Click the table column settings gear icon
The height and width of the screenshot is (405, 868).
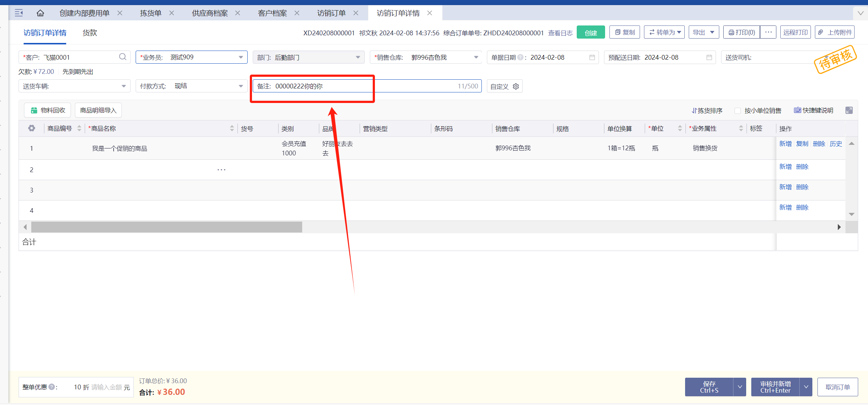point(32,128)
